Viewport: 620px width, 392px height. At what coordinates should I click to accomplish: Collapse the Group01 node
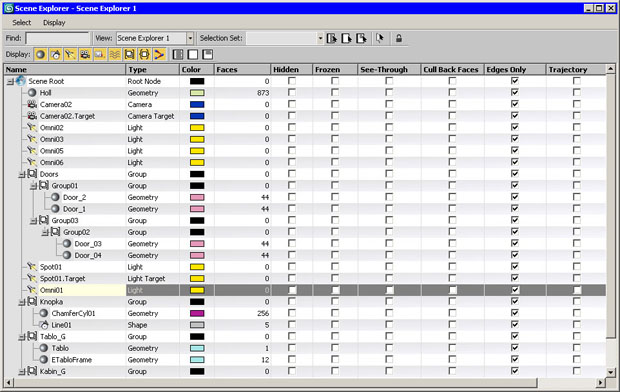pos(33,186)
